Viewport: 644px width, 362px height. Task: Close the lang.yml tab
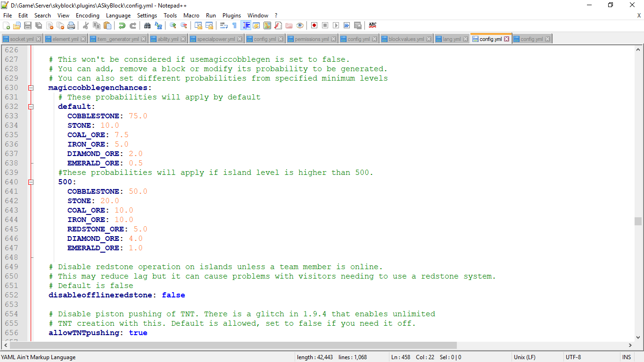pos(466,39)
